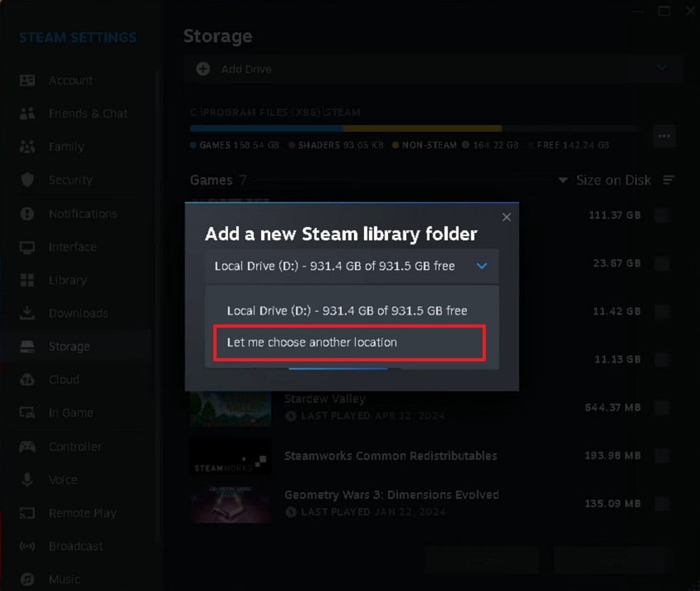Click the Controller gamepad icon
The height and width of the screenshot is (591, 700).
tap(27, 446)
